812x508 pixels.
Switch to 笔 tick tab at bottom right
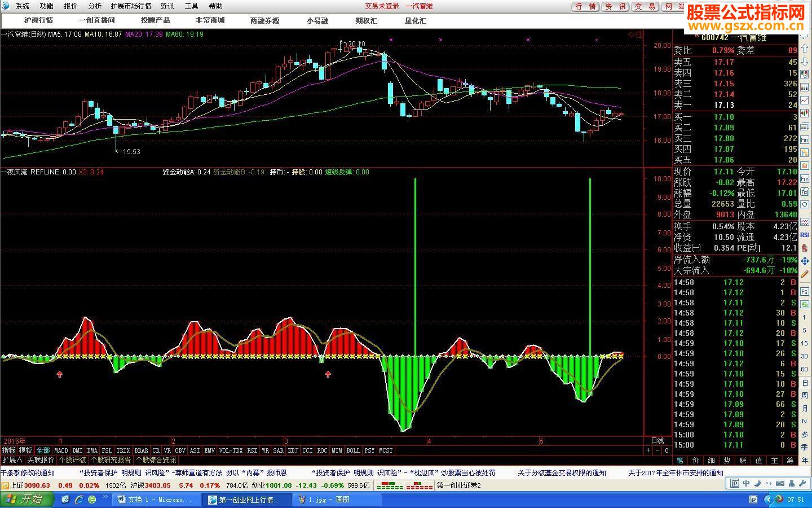click(x=680, y=461)
